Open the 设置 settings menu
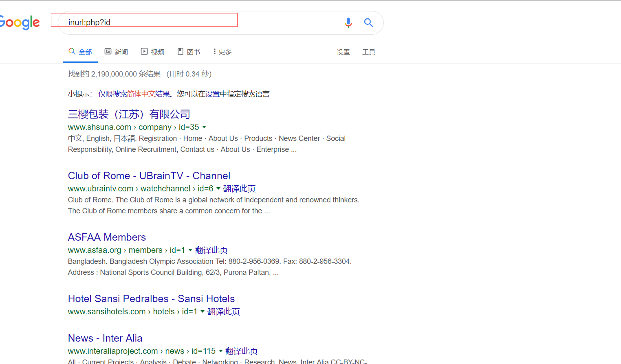 pyautogui.click(x=343, y=52)
